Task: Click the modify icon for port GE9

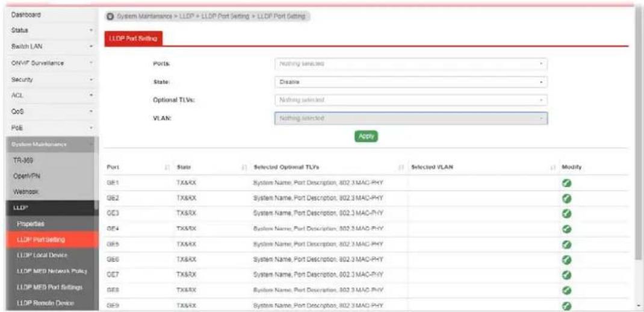Action: (x=566, y=305)
